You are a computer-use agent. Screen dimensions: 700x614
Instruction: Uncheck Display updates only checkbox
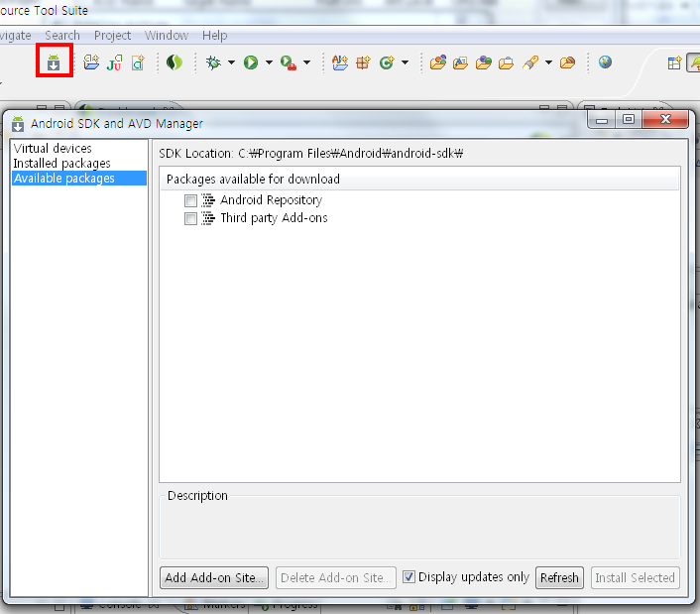coord(408,577)
